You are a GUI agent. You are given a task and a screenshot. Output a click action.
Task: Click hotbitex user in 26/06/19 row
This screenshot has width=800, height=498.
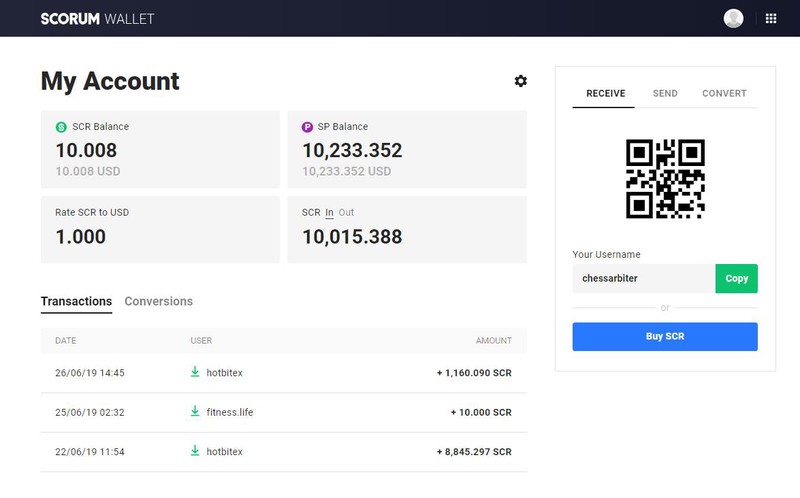(224, 373)
